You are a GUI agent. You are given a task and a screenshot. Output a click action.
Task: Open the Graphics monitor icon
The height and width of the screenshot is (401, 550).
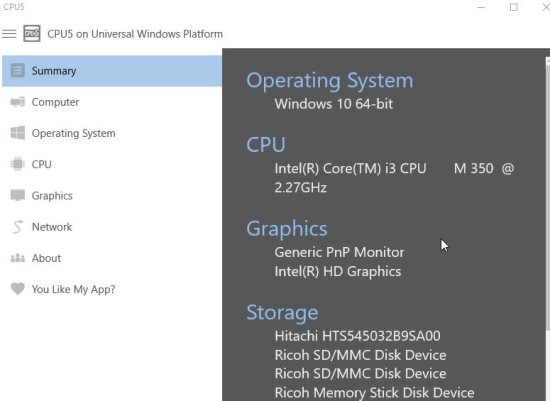click(18, 195)
